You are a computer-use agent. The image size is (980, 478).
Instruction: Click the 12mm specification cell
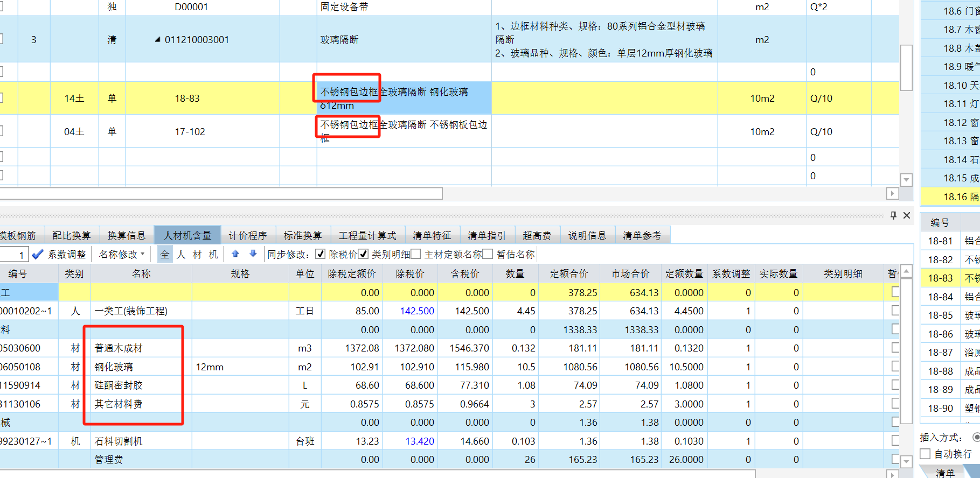pos(240,367)
